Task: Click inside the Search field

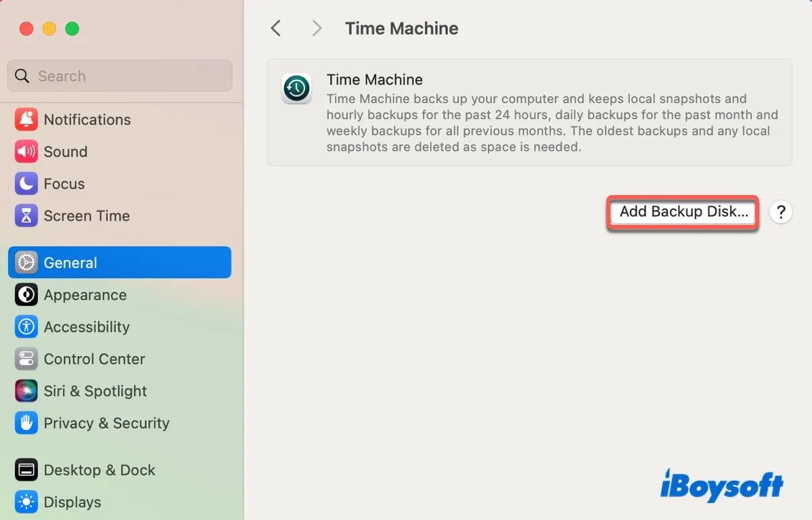Action: [x=119, y=76]
